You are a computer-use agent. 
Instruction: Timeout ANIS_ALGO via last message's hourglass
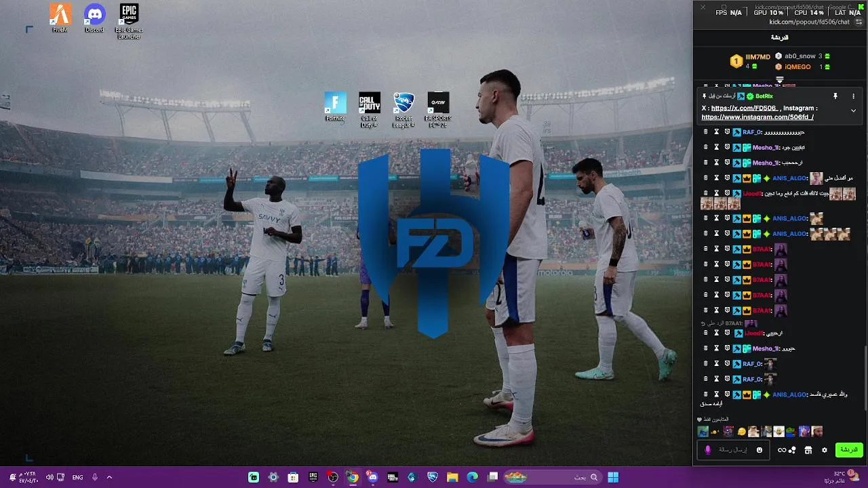[716, 394]
